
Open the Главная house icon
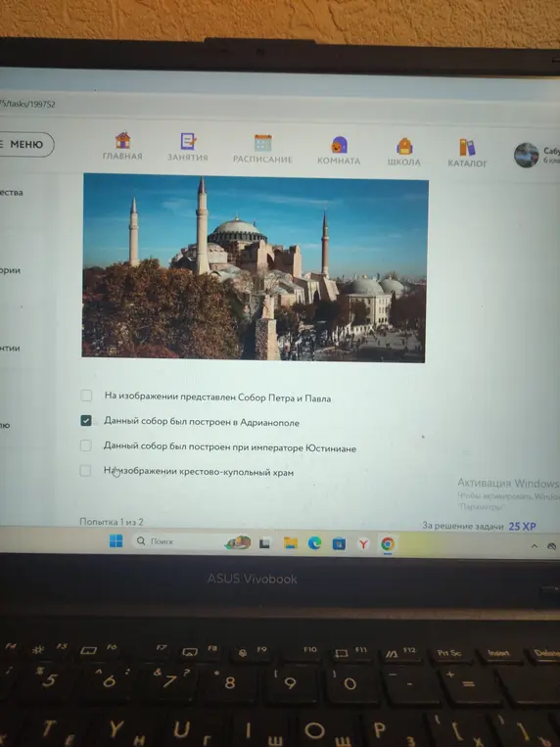[122, 141]
